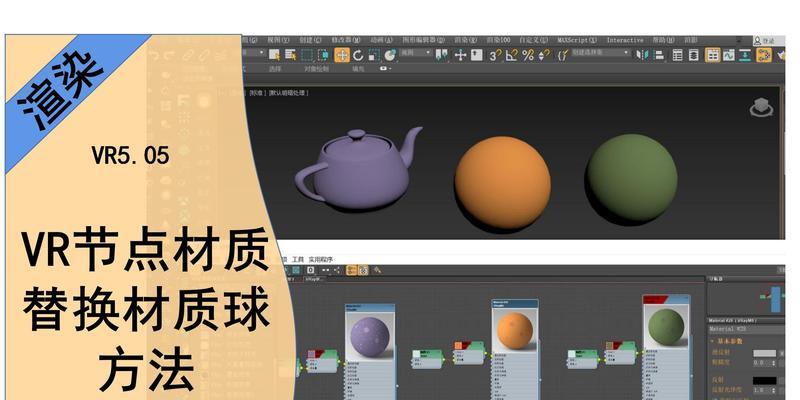Viewport: 800px width, 400px height.
Task: Switch to the 选择 ribbon tab
Action: [x=275, y=68]
